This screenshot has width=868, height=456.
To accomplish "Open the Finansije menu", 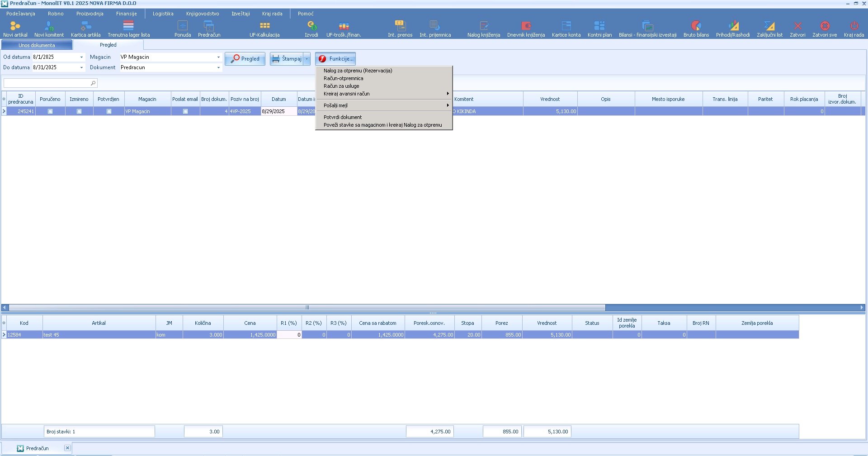I will (x=126, y=14).
